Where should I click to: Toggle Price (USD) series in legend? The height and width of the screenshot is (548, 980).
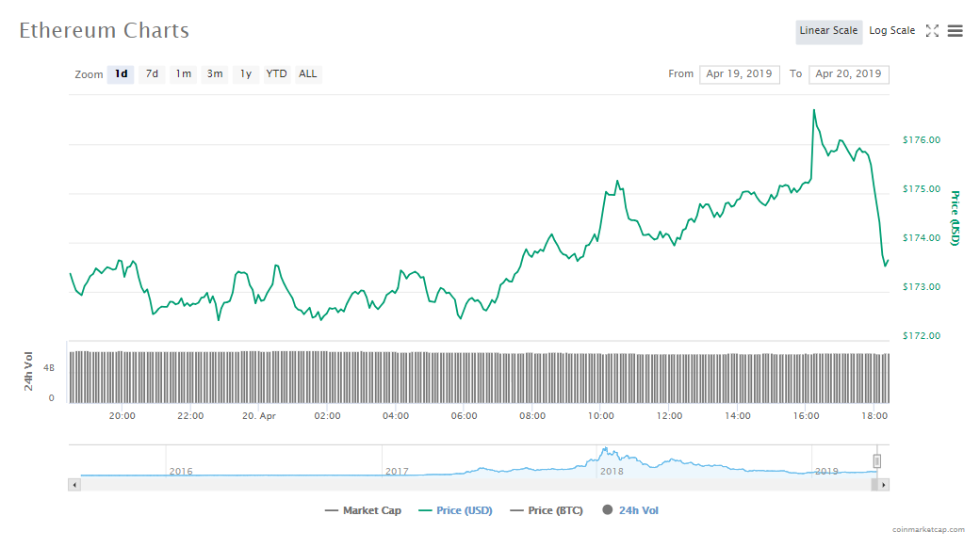(454, 511)
